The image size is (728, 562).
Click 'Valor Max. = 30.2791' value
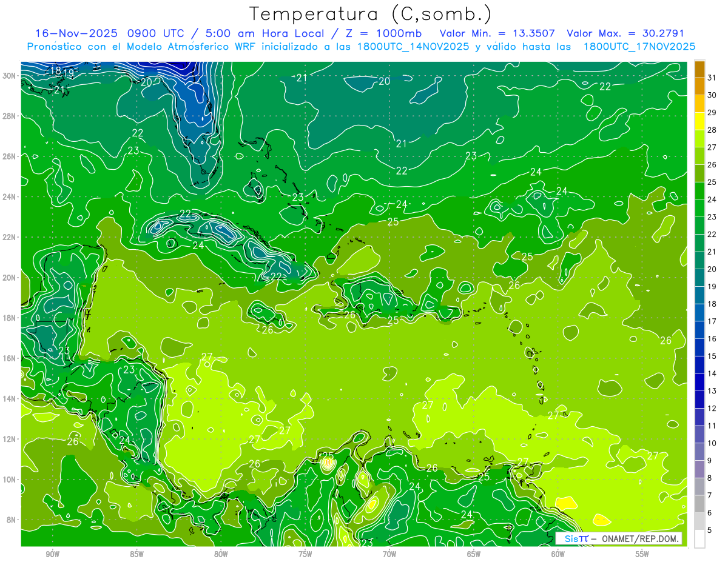(x=625, y=33)
